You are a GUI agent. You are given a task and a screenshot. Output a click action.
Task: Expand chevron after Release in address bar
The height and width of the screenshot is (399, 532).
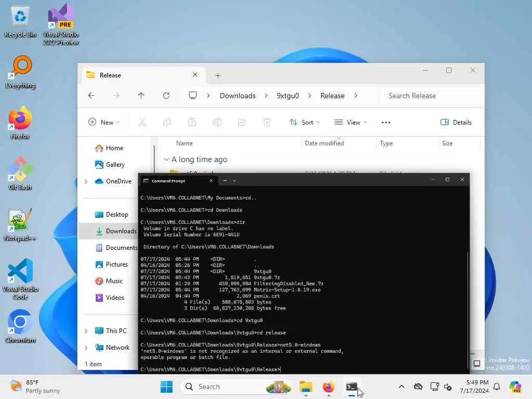[x=355, y=96]
